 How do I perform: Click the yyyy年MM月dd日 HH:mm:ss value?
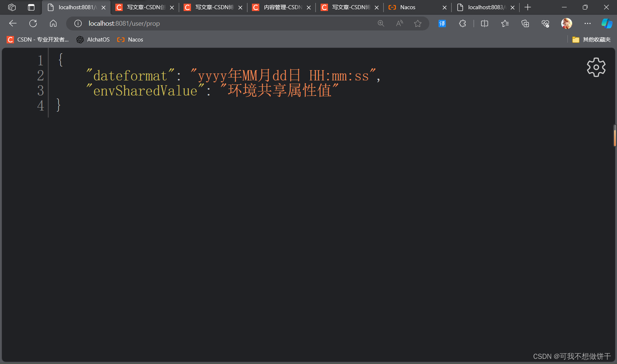point(283,76)
